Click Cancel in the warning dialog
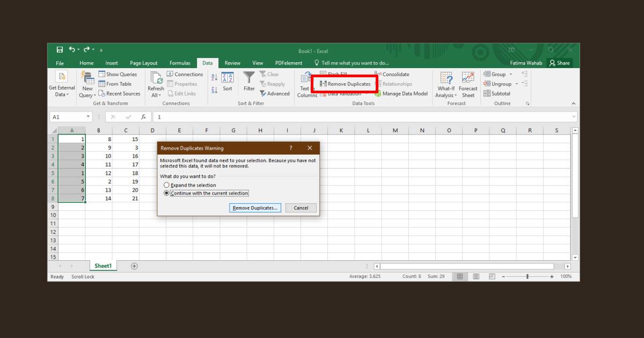This screenshot has width=644, height=338. click(301, 208)
